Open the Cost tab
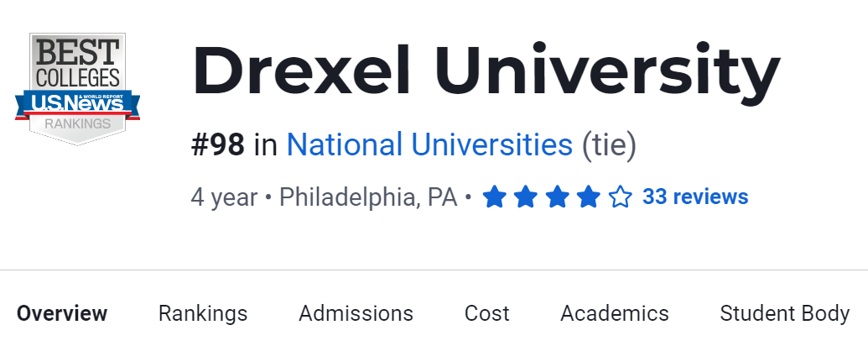Viewport: 868px width, 346px height. tap(486, 314)
